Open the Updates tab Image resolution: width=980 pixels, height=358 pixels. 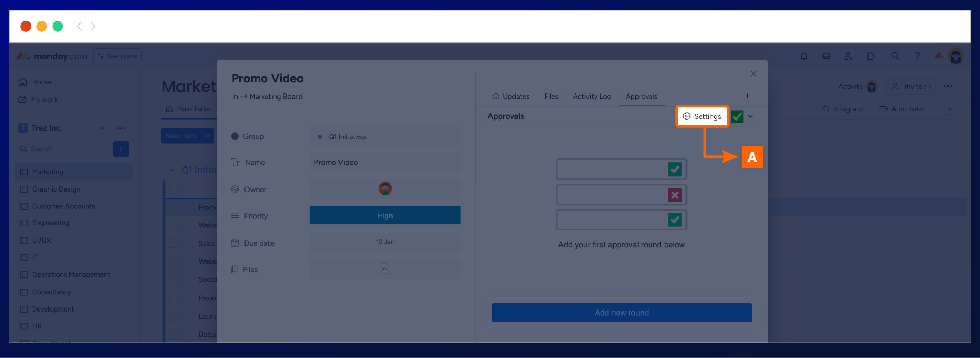511,96
